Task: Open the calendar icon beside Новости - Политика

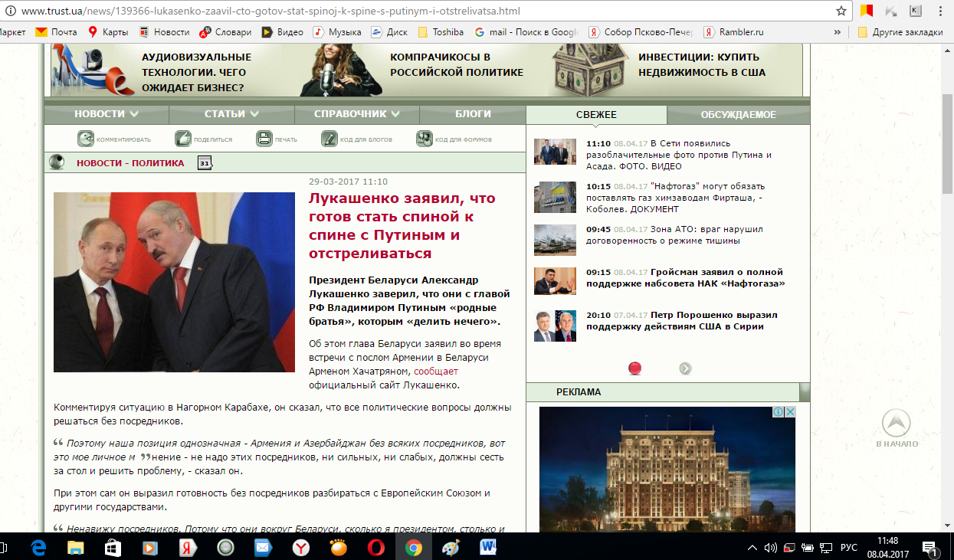Action: [x=205, y=162]
